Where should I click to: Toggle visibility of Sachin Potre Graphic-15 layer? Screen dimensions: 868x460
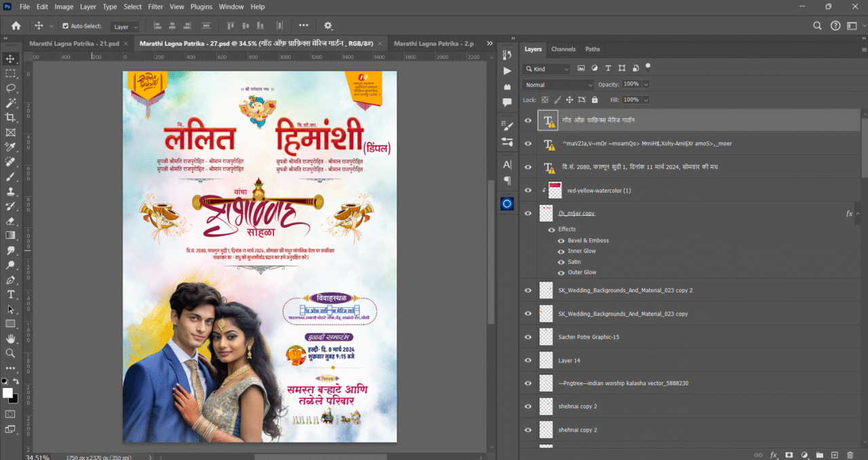[x=528, y=337]
